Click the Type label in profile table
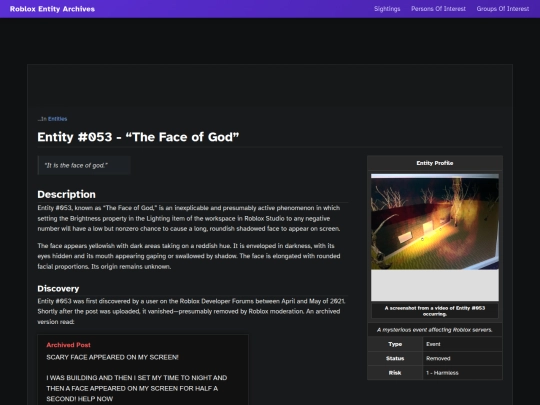540x405 pixels. (395, 344)
